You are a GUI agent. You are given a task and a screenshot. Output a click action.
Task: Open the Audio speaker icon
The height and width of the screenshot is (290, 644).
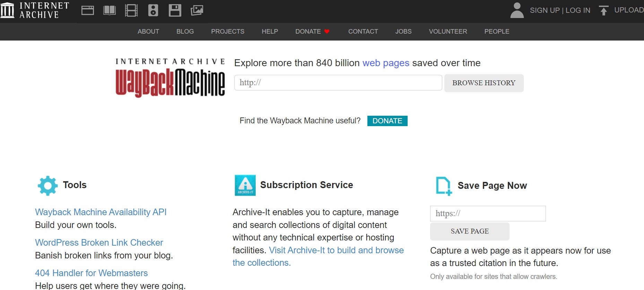(x=153, y=10)
